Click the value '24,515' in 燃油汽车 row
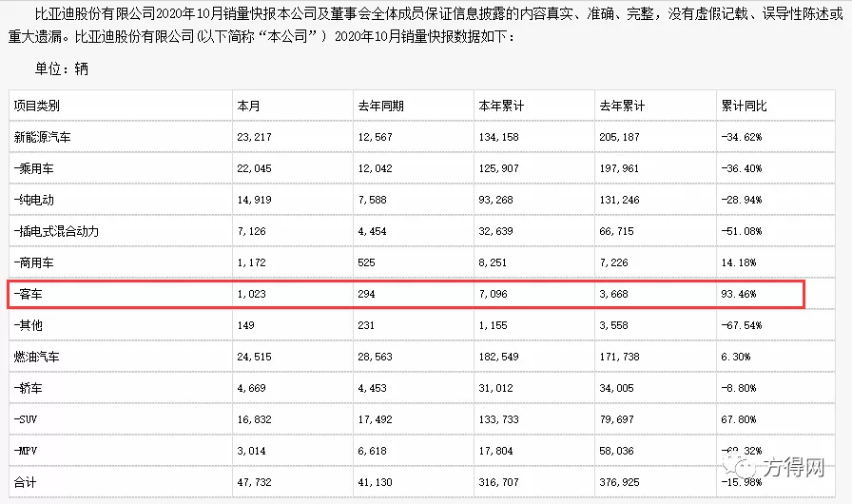 tap(254, 357)
